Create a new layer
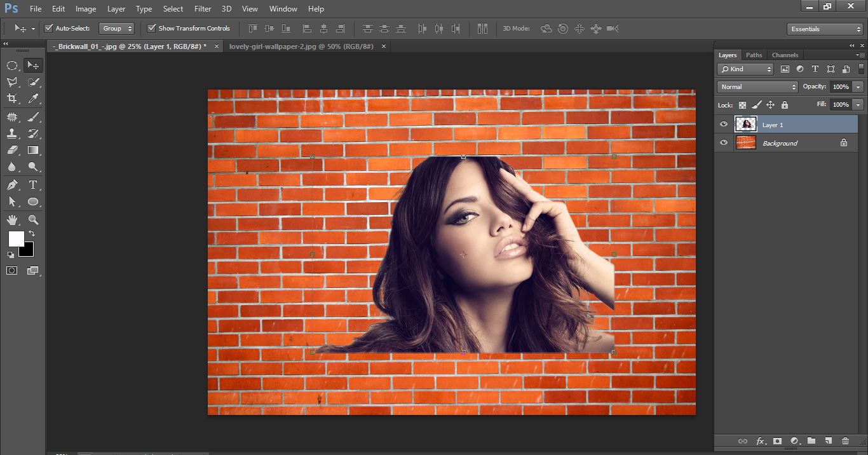 pyautogui.click(x=828, y=440)
